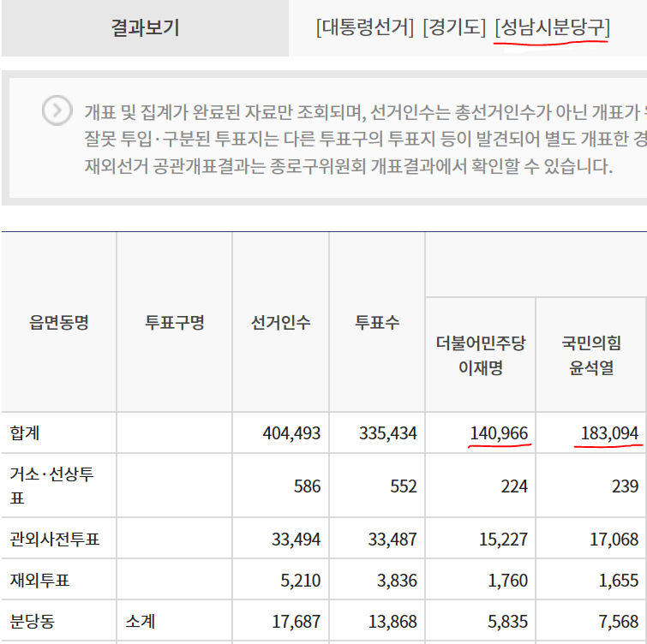Click the 재외투표 선거인수 value 5,210
This screenshot has height=644, width=647.
pos(301,581)
